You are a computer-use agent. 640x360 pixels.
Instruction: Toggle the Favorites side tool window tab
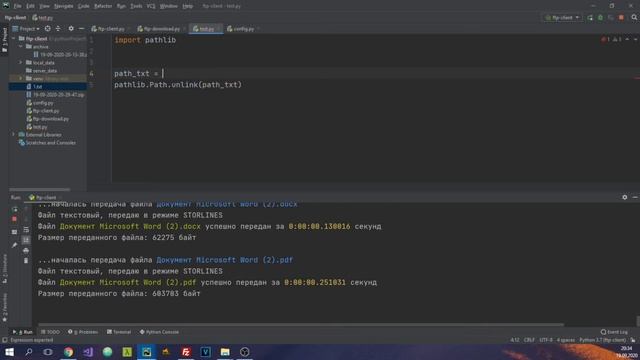(4, 307)
